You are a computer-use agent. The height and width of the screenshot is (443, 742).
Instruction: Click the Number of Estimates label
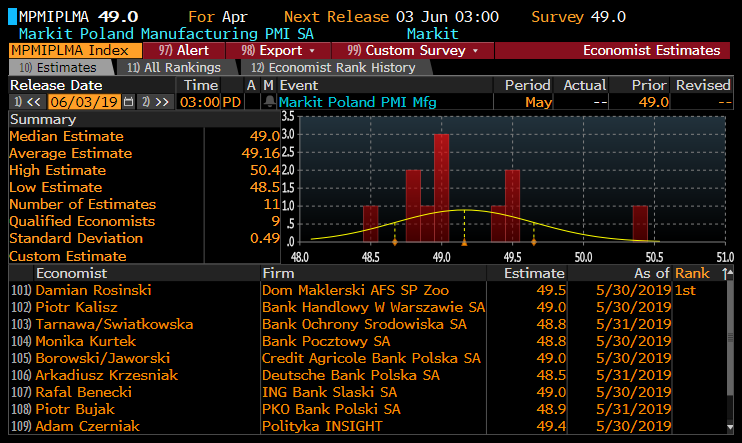(82, 204)
